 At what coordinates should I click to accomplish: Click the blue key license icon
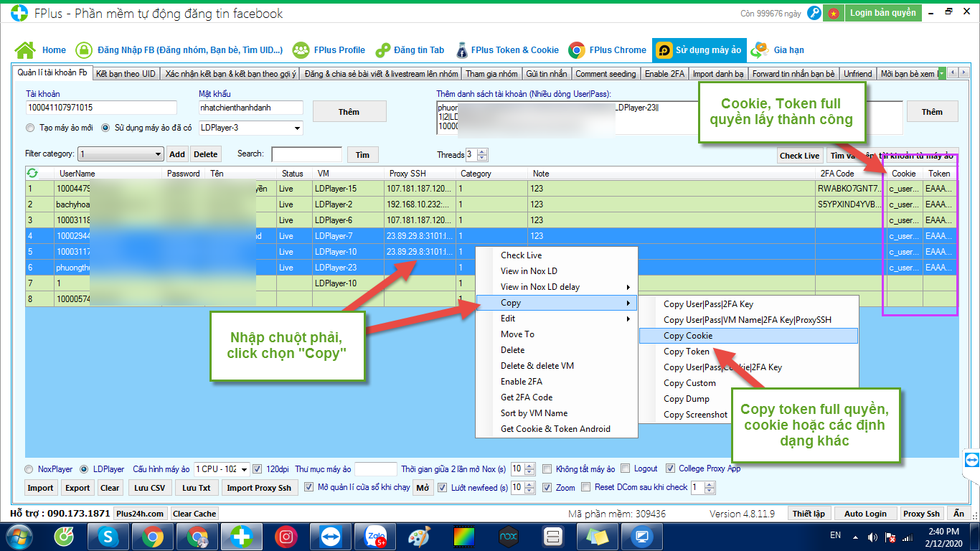tap(814, 13)
